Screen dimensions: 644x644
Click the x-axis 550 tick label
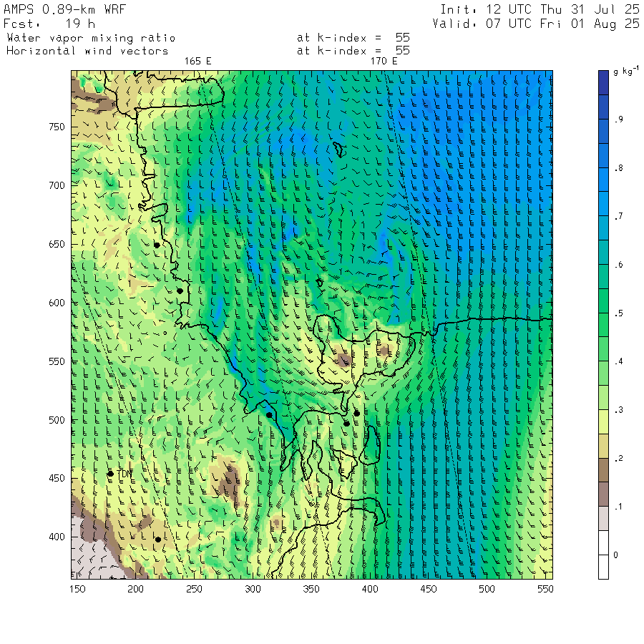click(545, 589)
